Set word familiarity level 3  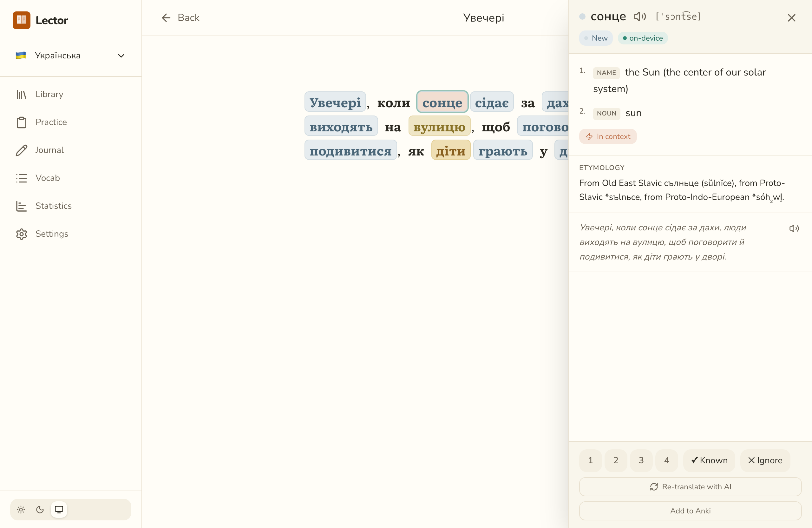[x=641, y=460]
